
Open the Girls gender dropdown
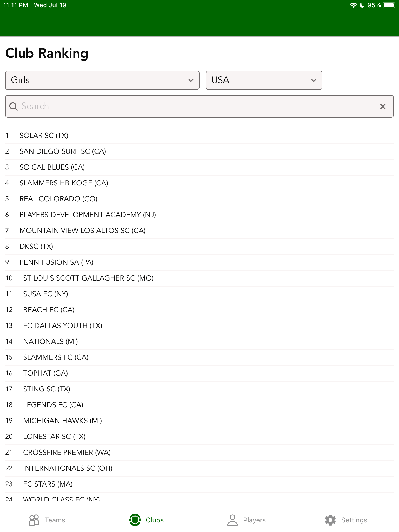tap(102, 80)
